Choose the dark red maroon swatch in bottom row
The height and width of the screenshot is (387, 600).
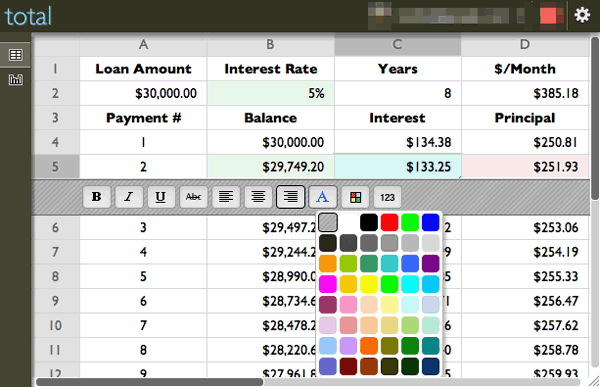[x=348, y=367]
